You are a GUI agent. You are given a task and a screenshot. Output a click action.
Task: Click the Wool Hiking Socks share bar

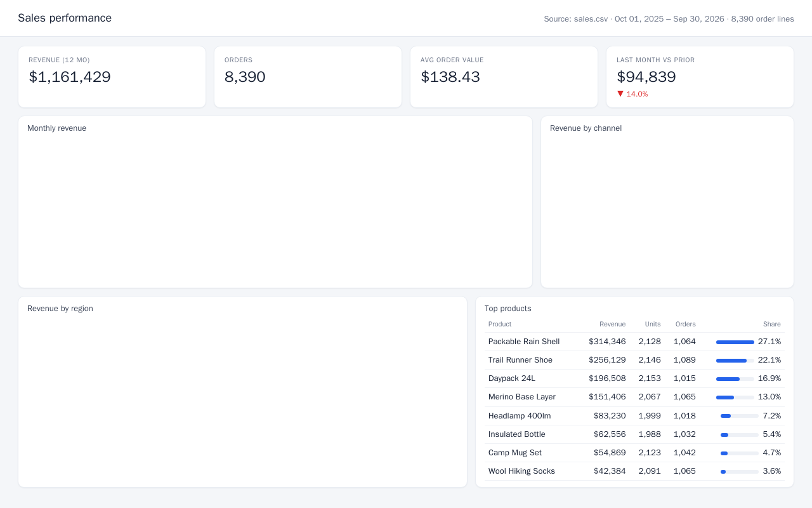point(740,472)
